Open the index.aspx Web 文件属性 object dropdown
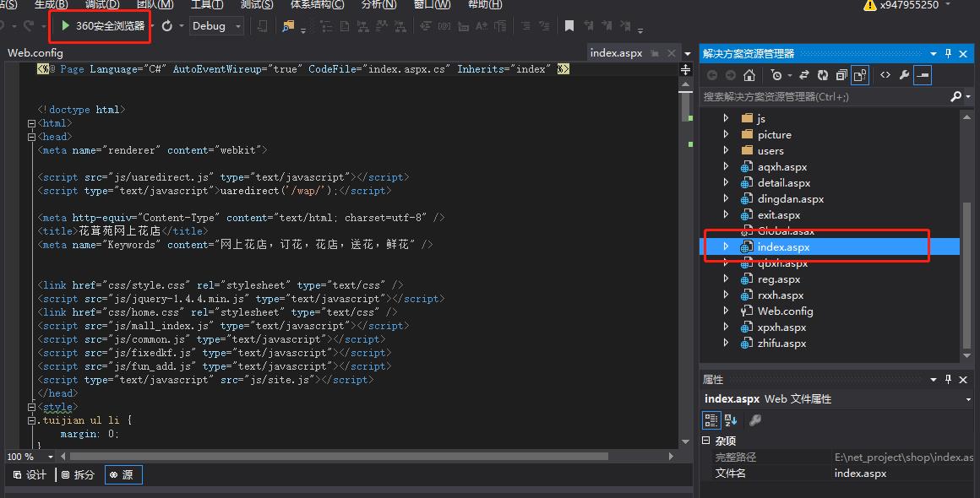Screen dimensions: 980x498 pos(968,399)
